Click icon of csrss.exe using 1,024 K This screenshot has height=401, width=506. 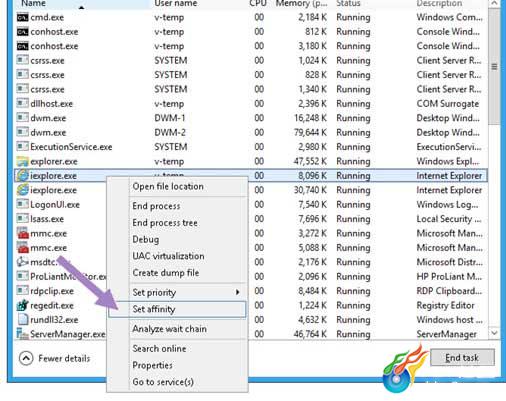point(22,60)
